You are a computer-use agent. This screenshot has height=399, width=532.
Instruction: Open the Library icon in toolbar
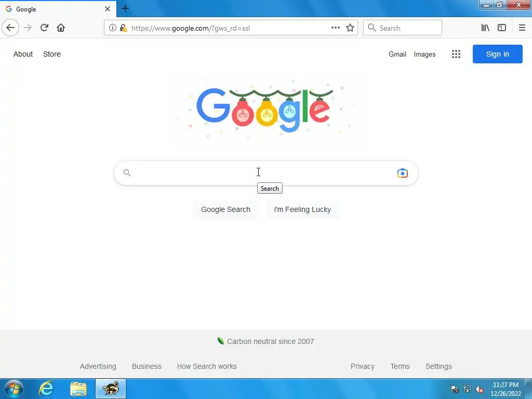485,28
